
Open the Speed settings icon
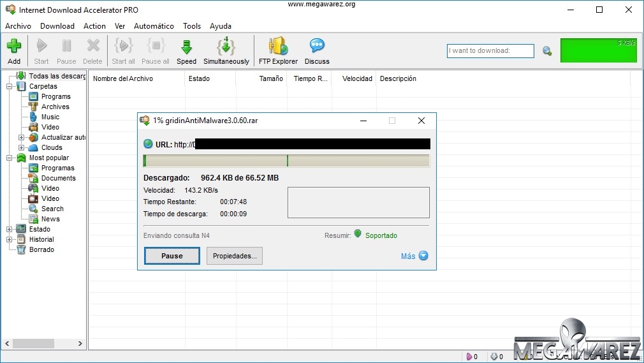[186, 47]
